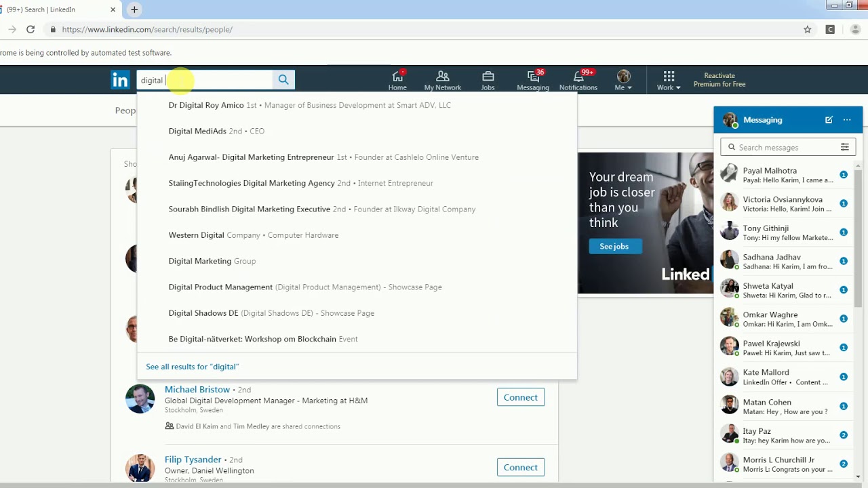Select StaiingTechnologies Digital Marketing Agency suggestion
The width and height of the screenshot is (868, 488).
(357, 183)
